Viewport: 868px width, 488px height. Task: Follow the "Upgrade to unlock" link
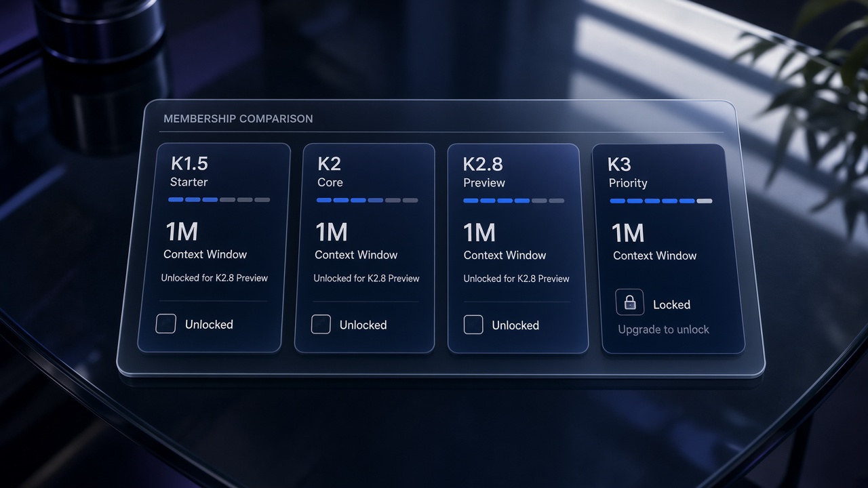pos(663,329)
